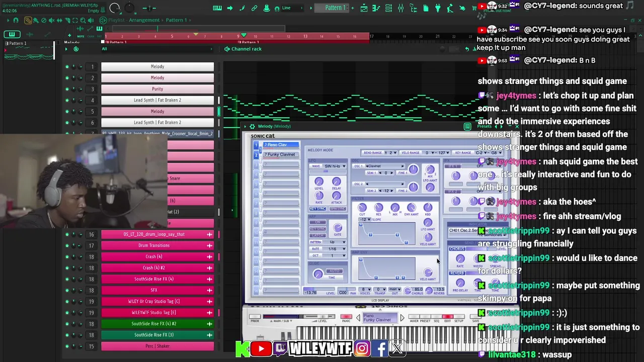Click waveform icon on OS_LT_120_drum_loop_say_that channel

coord(209,234)
